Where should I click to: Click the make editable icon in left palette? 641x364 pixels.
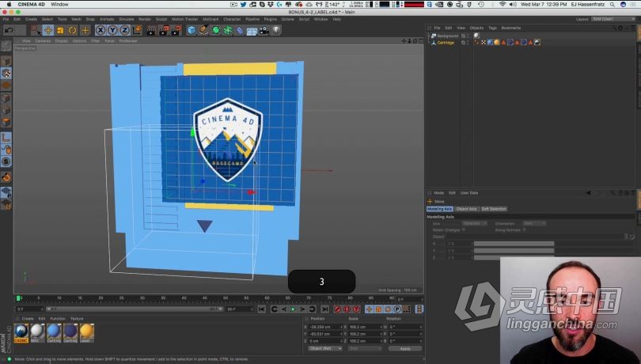click(6, 46)
